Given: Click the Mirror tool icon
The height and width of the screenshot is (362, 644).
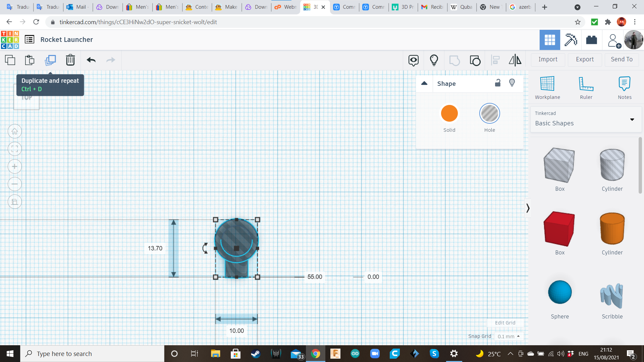Looking at the screenshot, I should (x=515, y=60).
